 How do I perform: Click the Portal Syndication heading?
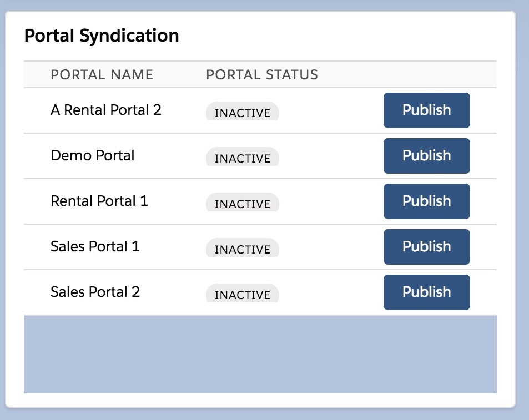[x=102, y=36]
